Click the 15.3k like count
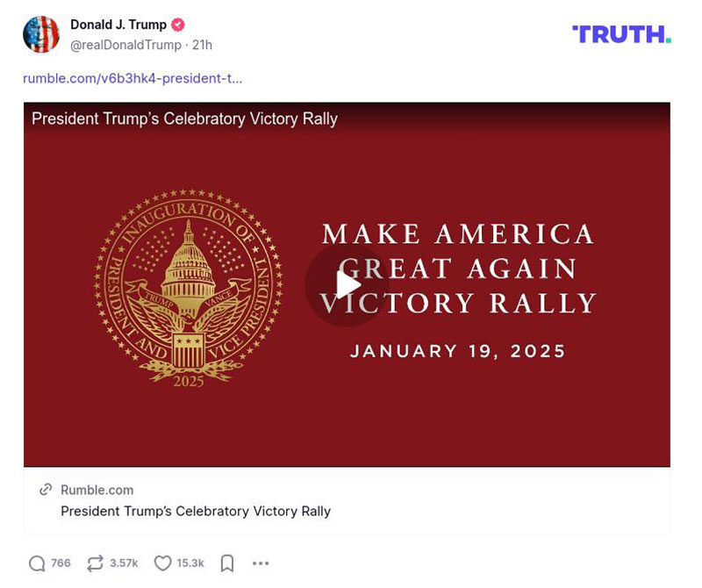The image size is (702, 588). point(189,563)
